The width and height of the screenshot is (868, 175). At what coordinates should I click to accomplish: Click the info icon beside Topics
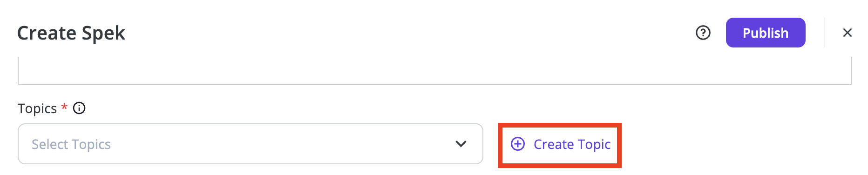pyautogui.click(x=79, y=108)
